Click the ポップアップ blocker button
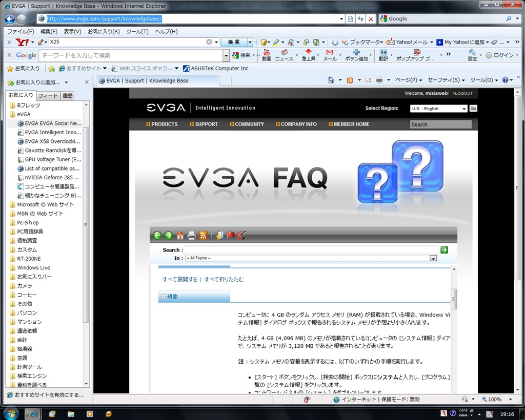Screen dimensions: 525x420 415,55
